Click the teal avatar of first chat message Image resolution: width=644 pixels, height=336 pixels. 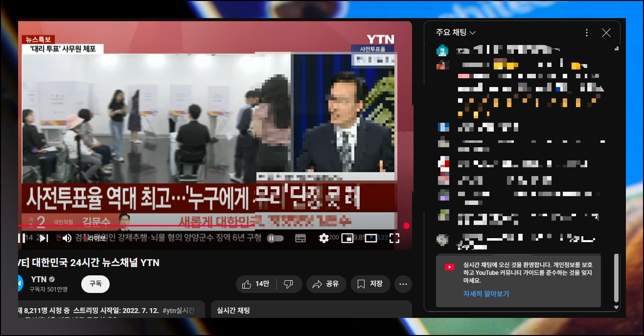[x=442, y=50]
